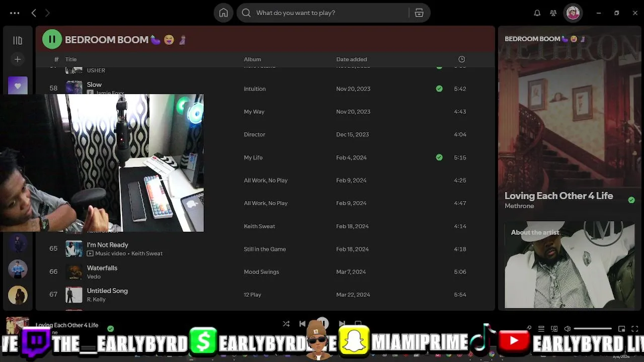This screenshot has width=644, height=362.
Task: Click the Feb 4, 2024 date added
Action: 351,157
